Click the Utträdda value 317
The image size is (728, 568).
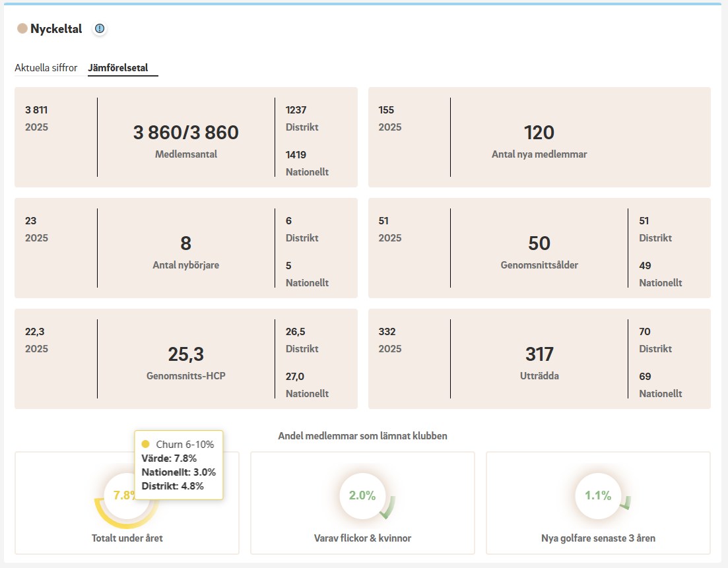pos(539,354)
